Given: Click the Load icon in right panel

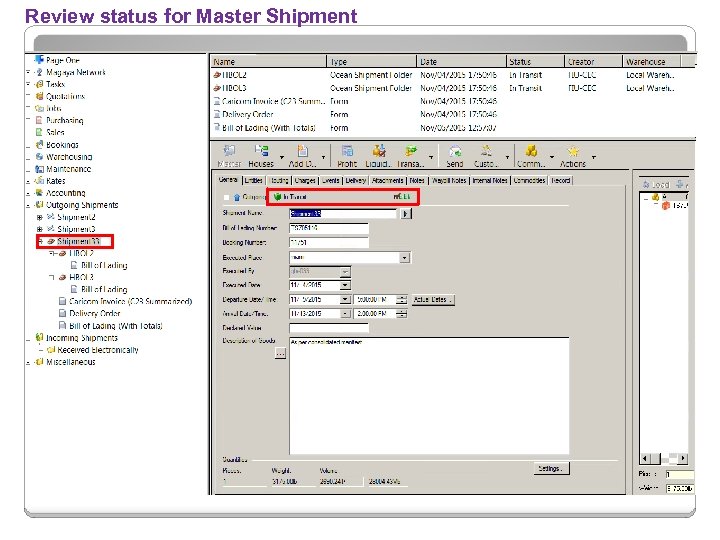Looking at the screenshot, I should pos(647,185).
